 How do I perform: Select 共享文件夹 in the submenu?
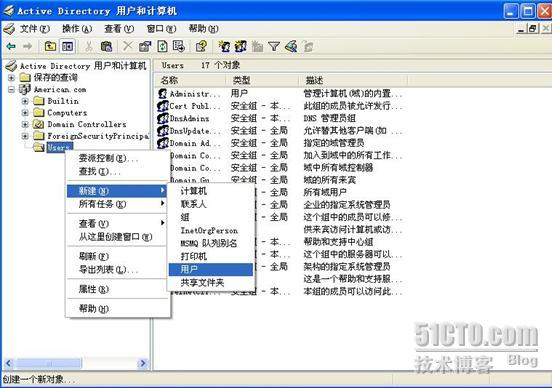(x=211, y=283)
